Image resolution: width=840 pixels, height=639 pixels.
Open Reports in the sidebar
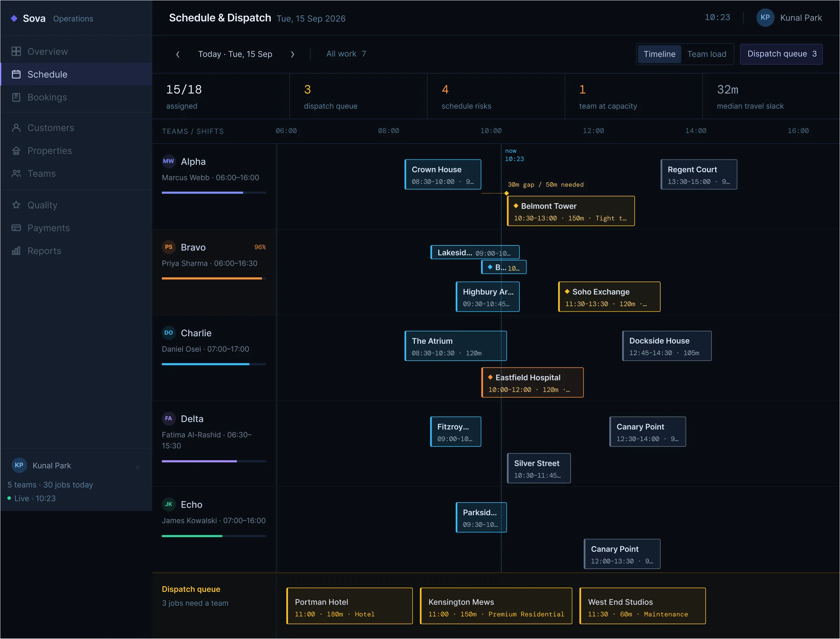[76, 251]
